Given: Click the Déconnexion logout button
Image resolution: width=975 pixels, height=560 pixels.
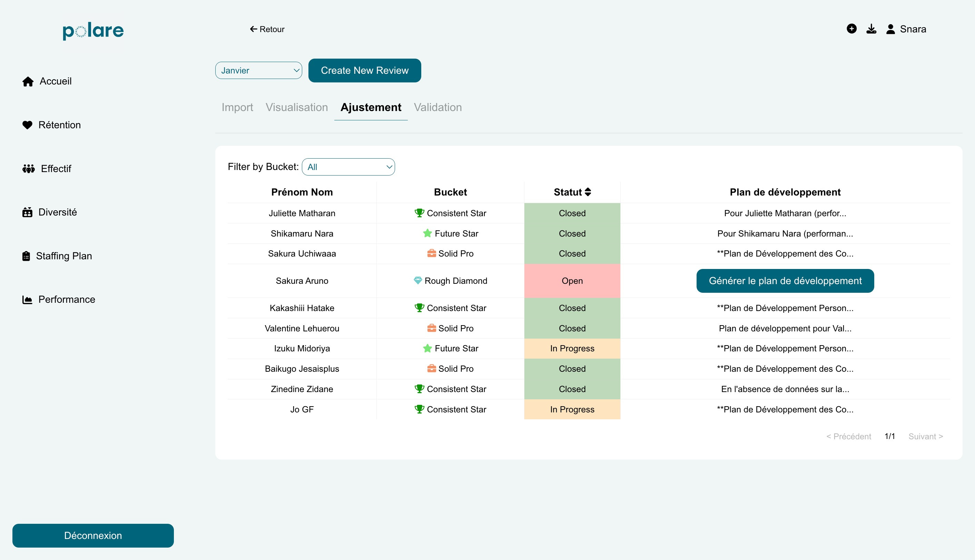Looking at the screenshot, I should 93,536.
